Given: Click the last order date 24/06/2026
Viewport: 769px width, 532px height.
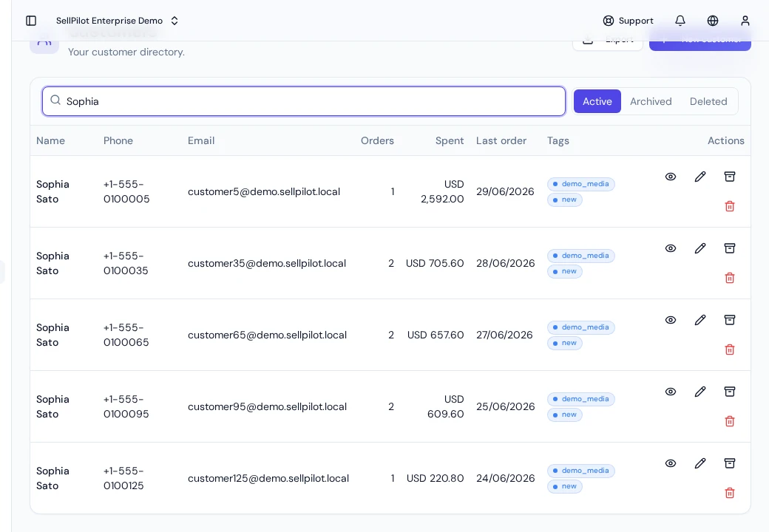Looking at the screenshot, I should click(505, 478).
